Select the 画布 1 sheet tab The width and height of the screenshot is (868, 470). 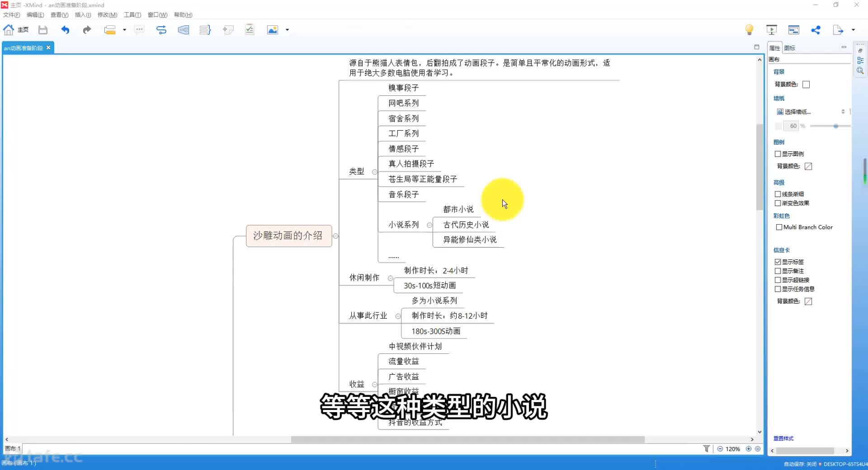click(x=12, y=449)
